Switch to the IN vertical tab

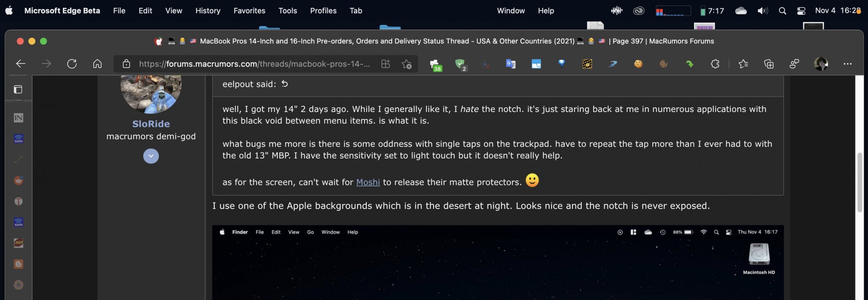(x=18, y=118)
